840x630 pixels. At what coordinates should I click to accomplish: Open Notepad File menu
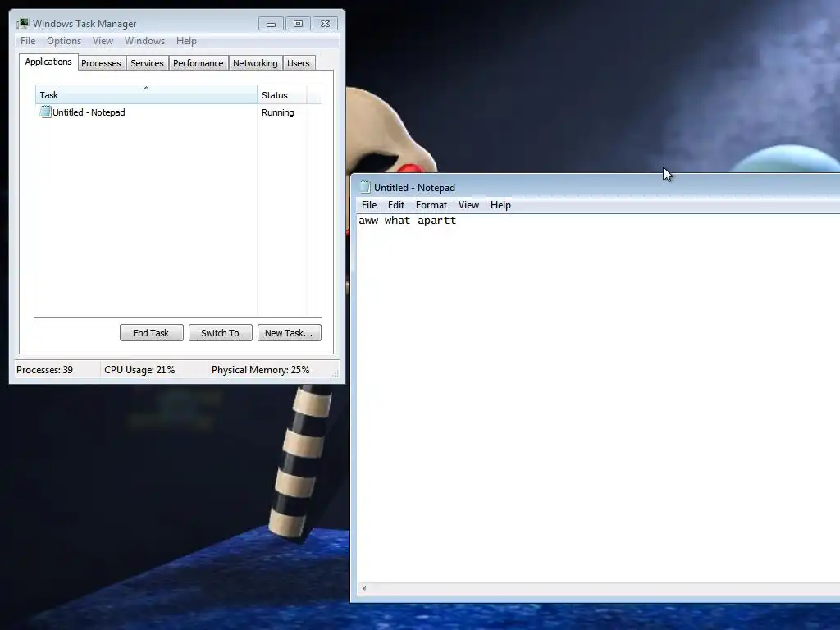tap(369, 205)
